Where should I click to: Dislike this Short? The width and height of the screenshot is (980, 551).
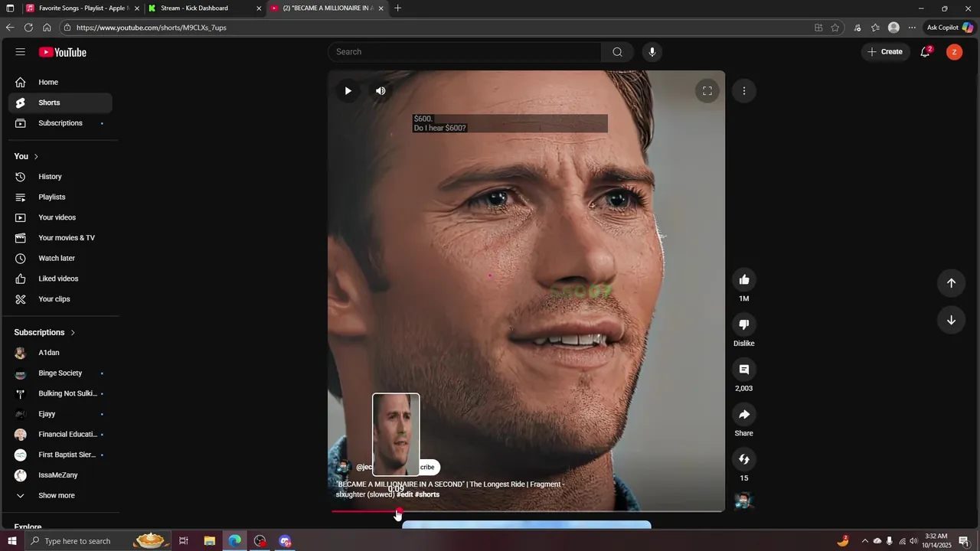point(744,325)
